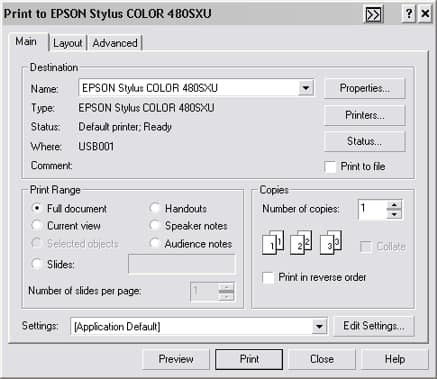Click the question mark help icon

pyautogui.click(x=409, y=14)
